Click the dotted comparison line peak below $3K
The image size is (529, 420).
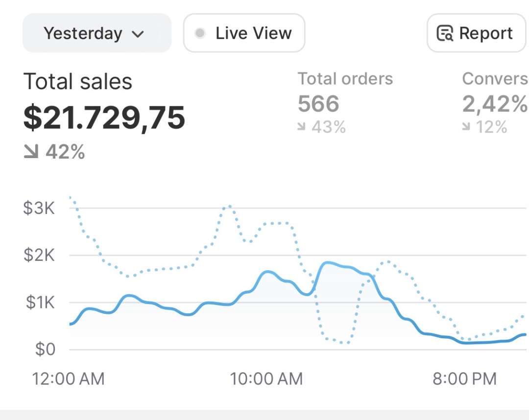tap(228, 207)
